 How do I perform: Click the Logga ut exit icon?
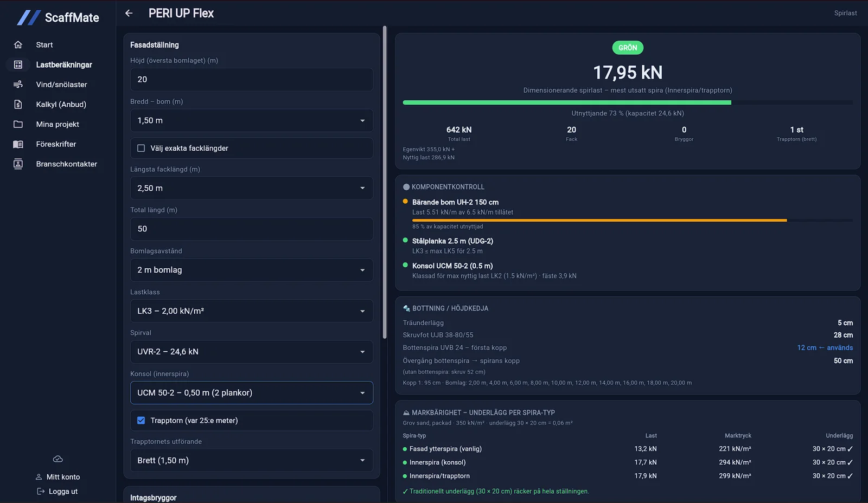[x=41, y=491]
